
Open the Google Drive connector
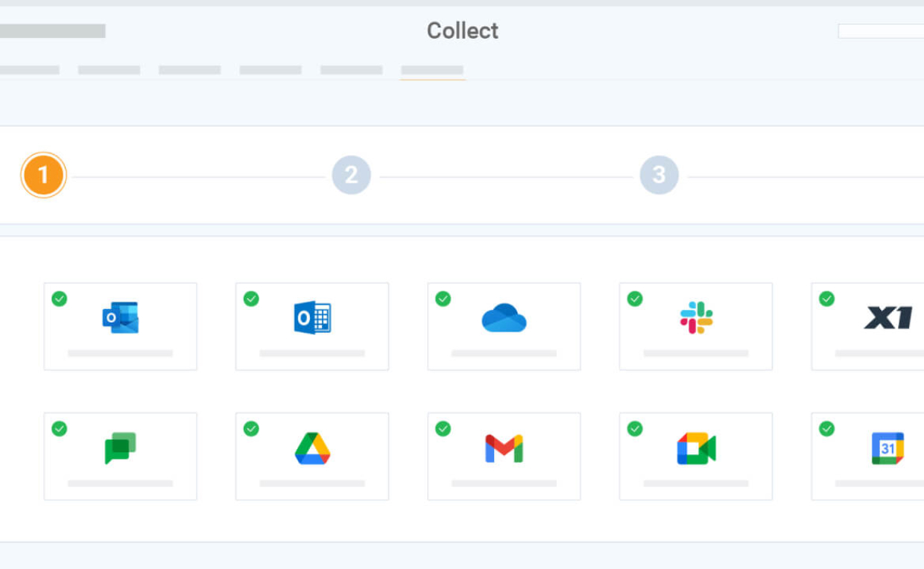pyautogui.click(x=311, y=447)
